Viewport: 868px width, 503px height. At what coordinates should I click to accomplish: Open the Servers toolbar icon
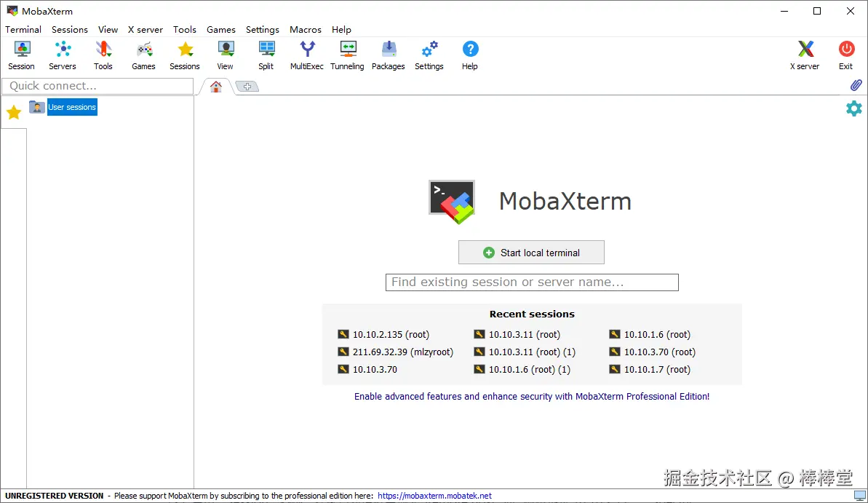[63, 55]
